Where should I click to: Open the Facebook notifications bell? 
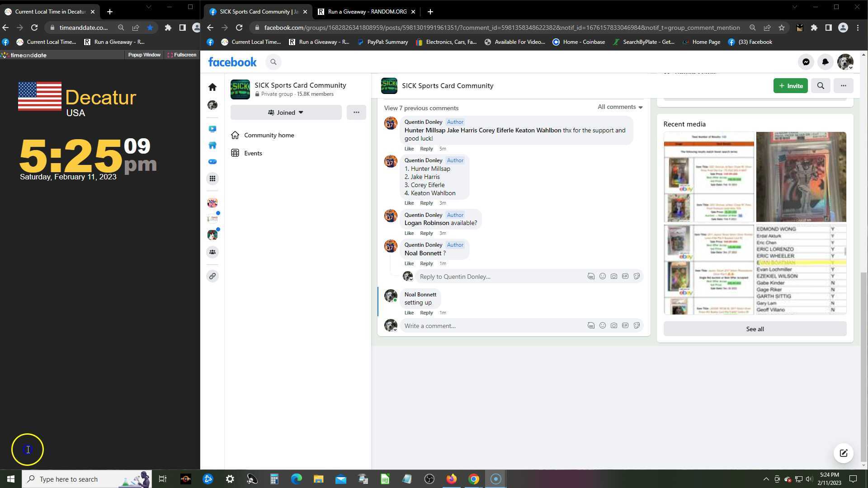[x=825, y=62]
